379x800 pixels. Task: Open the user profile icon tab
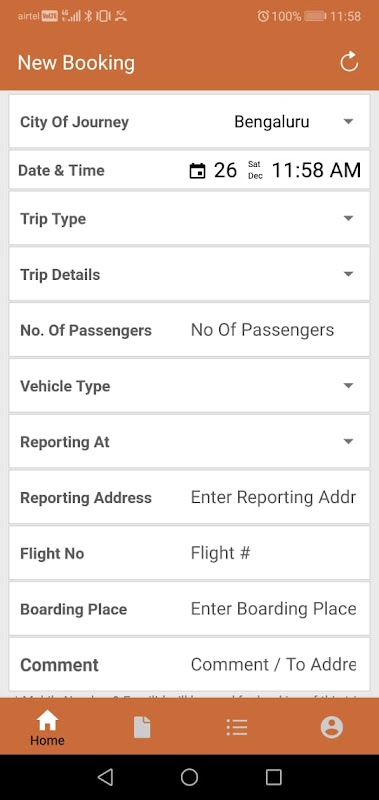tap(332, 727)
